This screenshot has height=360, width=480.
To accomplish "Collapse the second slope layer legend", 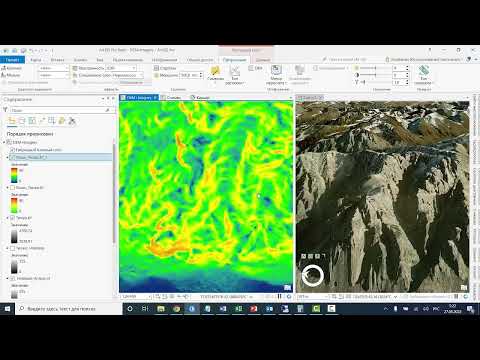I will pos(7,188).
